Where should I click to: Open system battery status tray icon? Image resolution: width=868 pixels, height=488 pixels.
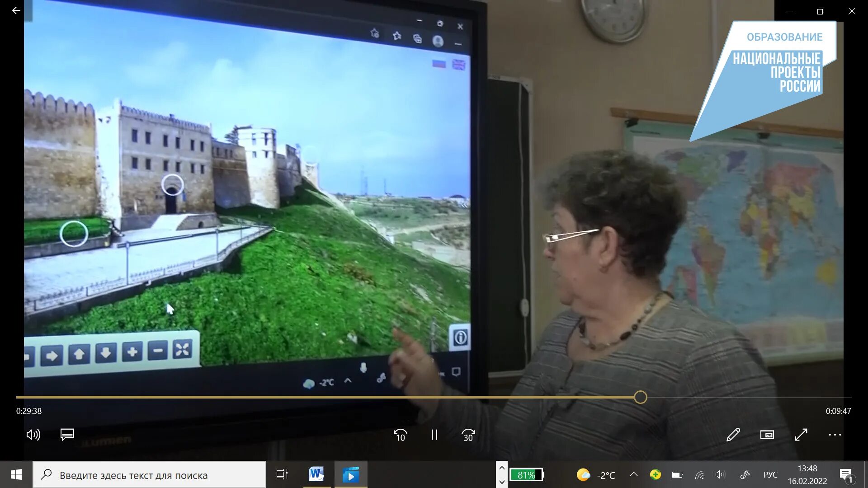[677, 474]
